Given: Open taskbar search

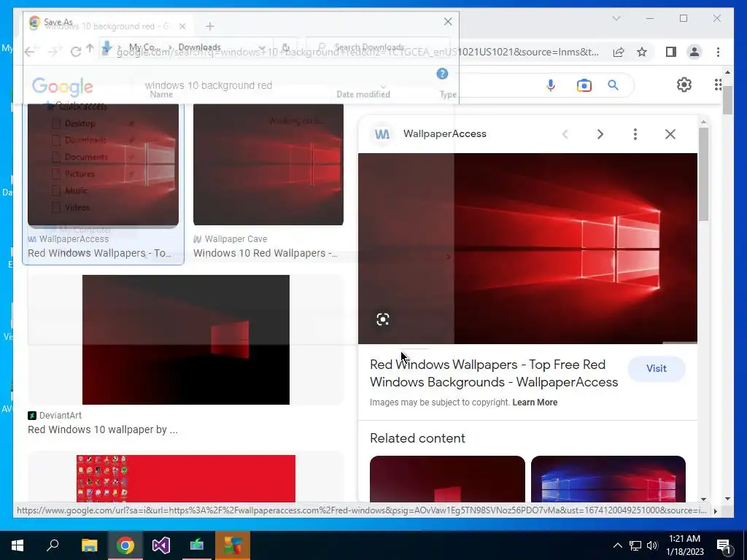Looking at the screenshot, I should (x=53, y=545).
